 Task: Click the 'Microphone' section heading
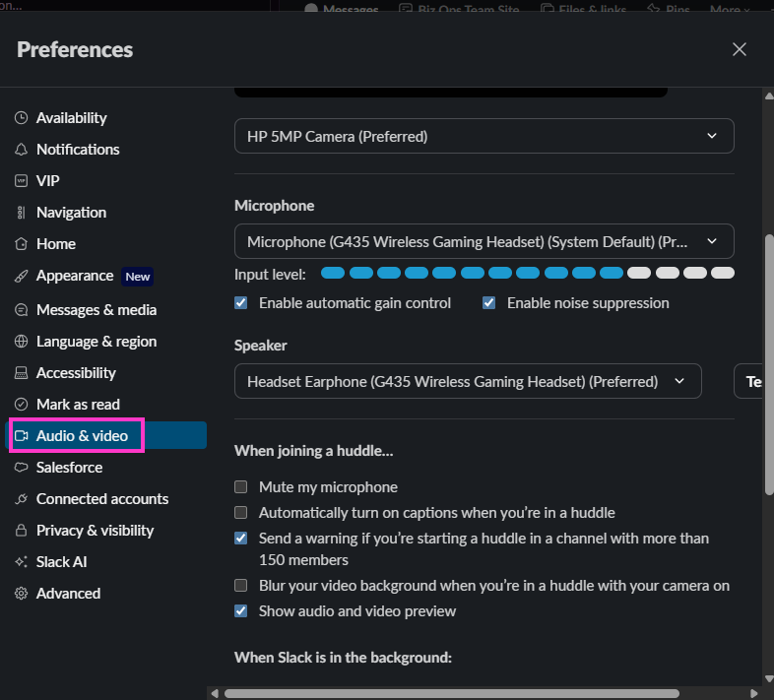pyautogui.click(x=275, y=206)
